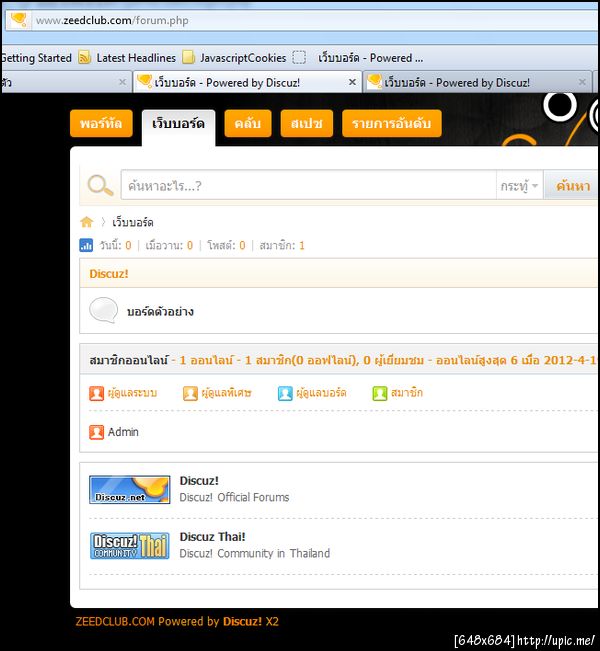Click the speech bubble forum icon

(104, 310)
